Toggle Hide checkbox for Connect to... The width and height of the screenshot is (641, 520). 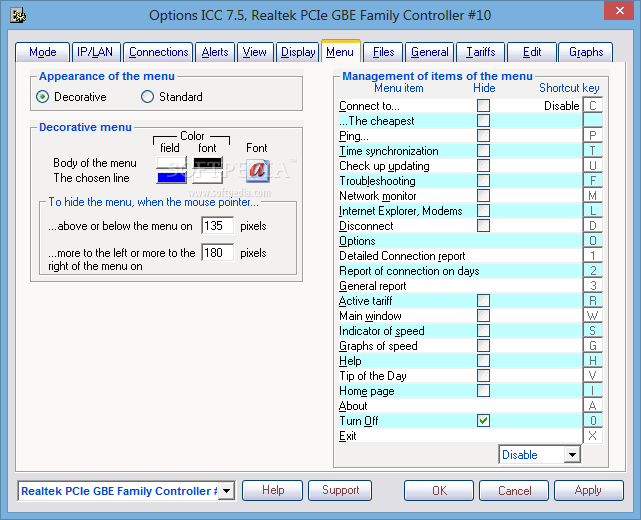click(483, 106)
